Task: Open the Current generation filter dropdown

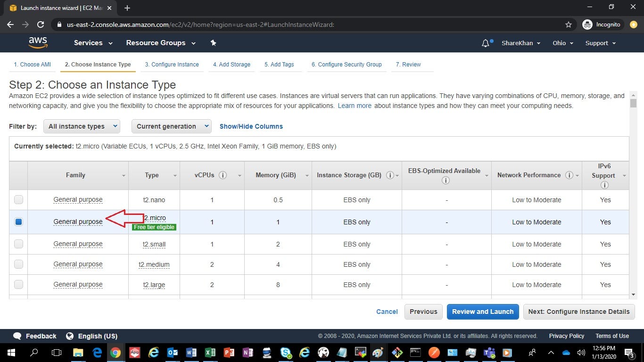Action: pos(171,126)
